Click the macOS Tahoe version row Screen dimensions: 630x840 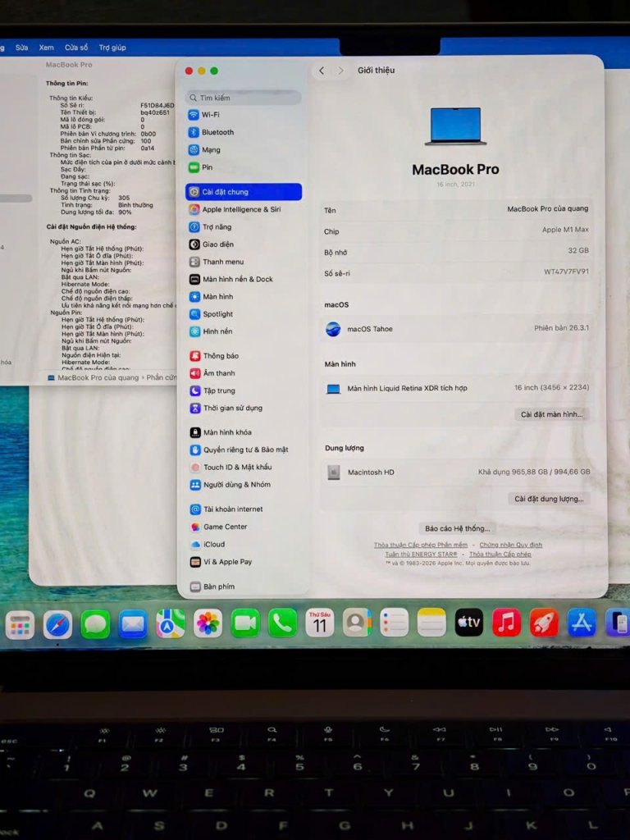click(x=457, y=329)
